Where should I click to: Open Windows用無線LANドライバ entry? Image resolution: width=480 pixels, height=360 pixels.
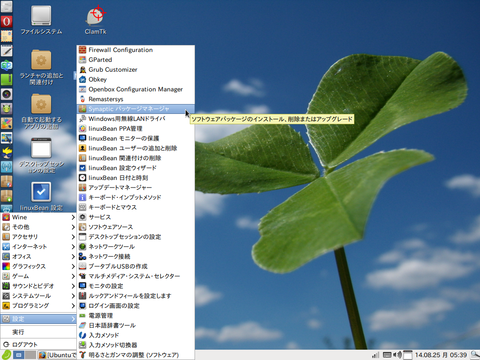[136, 119]
